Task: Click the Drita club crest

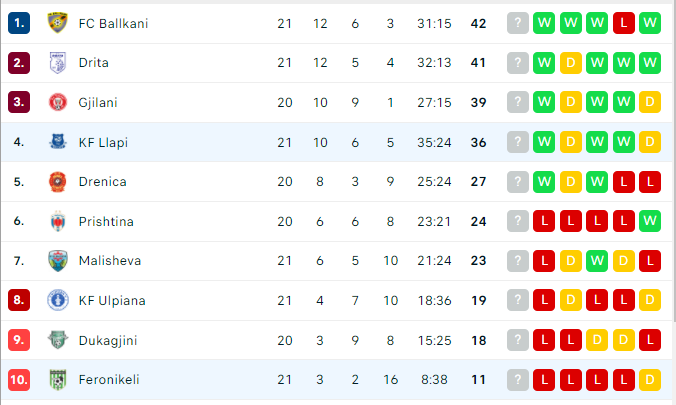Action: tap(57, 63)
